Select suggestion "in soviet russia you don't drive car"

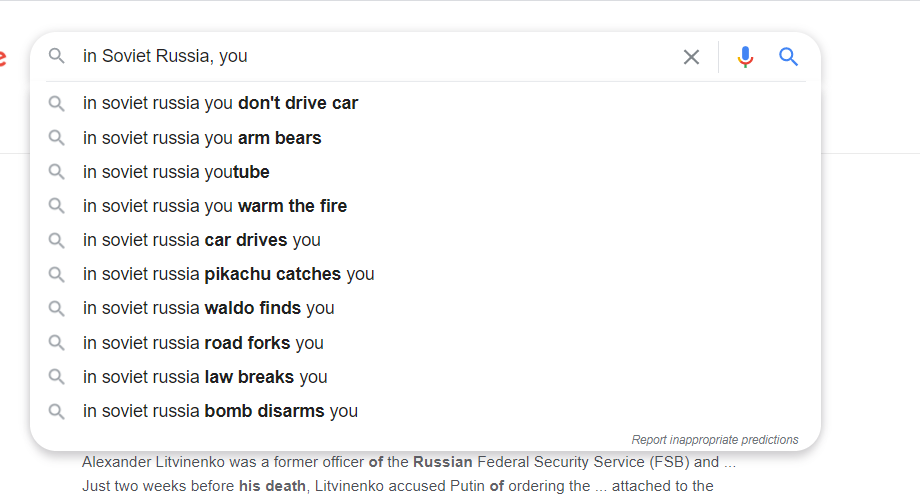coord(220,103)
